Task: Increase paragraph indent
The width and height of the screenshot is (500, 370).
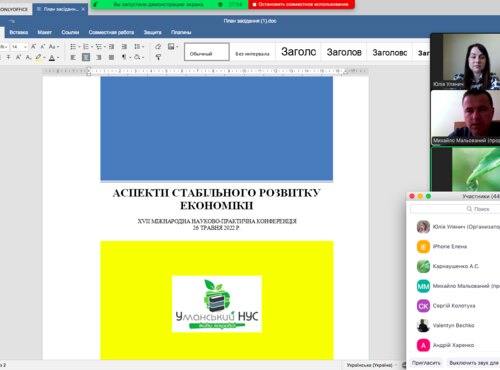Action: tap(124, 47)
